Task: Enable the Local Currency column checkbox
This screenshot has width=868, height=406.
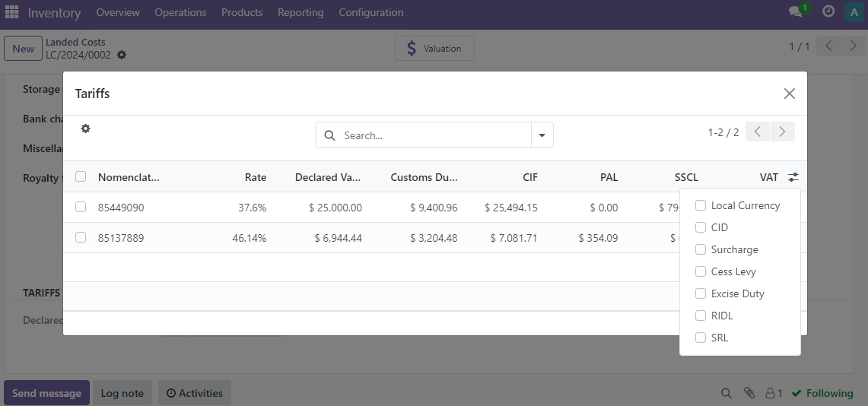Action: coord(701,205)
